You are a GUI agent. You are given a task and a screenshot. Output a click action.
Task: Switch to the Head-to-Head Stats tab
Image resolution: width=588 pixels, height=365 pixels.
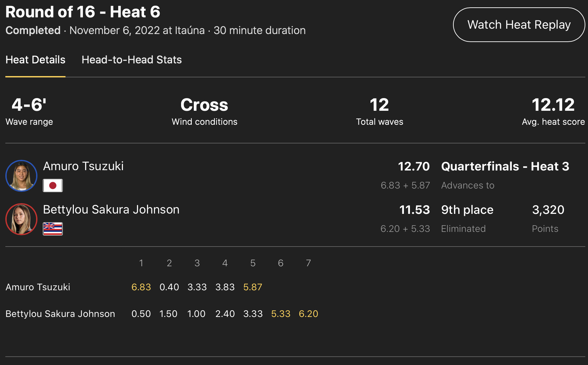tap(132, 60)
